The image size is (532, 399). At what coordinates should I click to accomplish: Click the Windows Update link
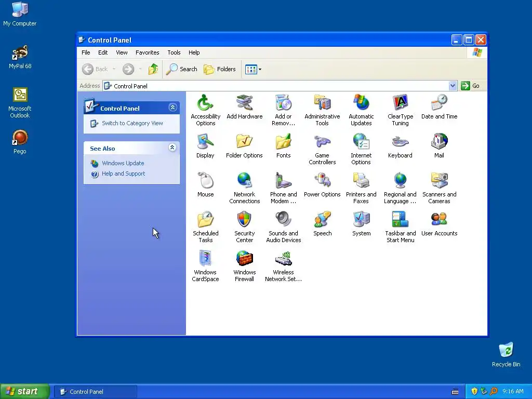pyautogui.click(x=123, y=163)
